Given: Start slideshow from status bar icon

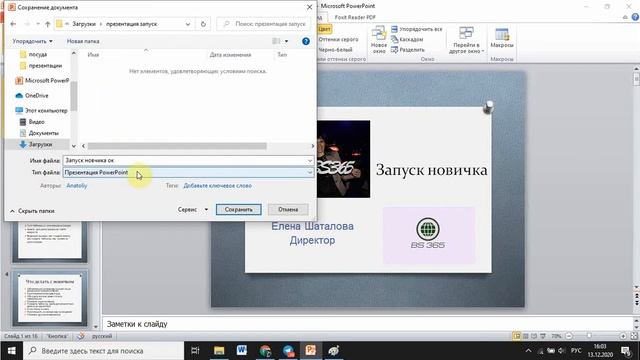Looking at the screenshot, I should click(x=543, y=336).
